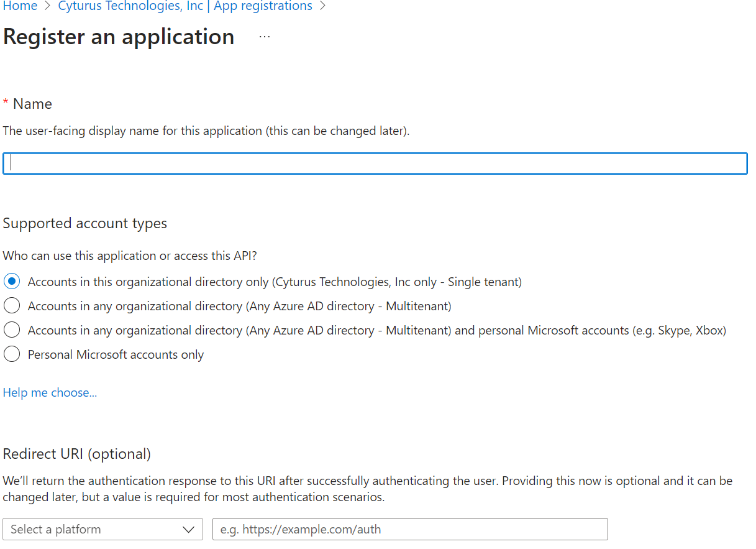Click the authentication response explanation paragraph
This screenshot has width=756, height=549.
(x=368, y=489)
